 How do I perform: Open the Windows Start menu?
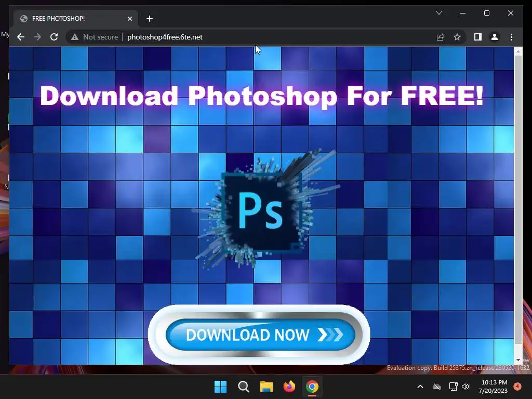pos(220,387)
